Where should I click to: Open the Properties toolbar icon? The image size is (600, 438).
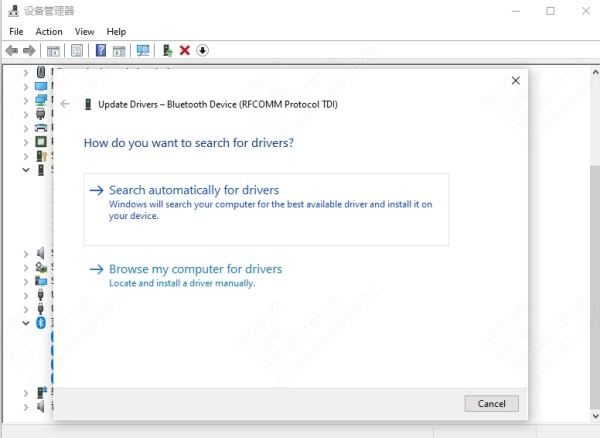[77, 50]
